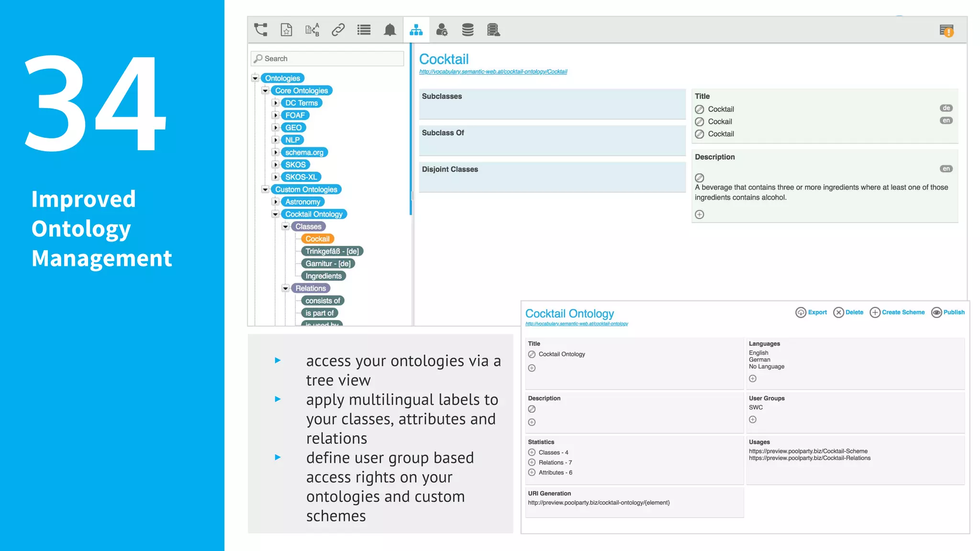Click the orange warning messages icon
Image resolution: width=980 pixels, height=551 pixels.
pos(947,31)
